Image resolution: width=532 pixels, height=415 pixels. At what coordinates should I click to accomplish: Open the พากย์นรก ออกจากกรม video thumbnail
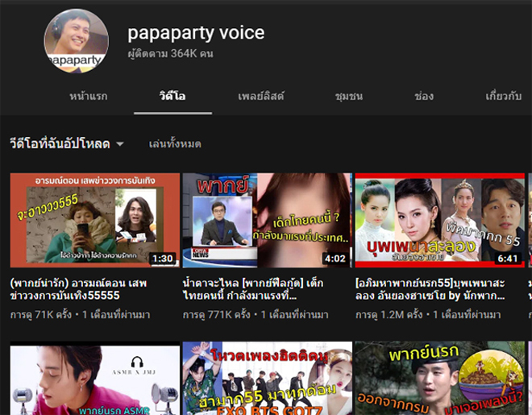pyautogui.click(x=439, y=379)
